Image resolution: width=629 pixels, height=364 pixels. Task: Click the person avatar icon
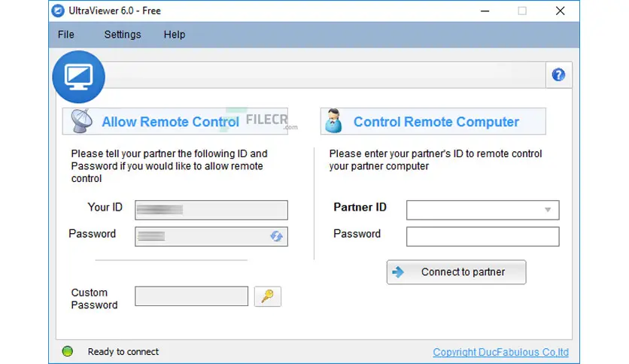click(x=333, y=120)
